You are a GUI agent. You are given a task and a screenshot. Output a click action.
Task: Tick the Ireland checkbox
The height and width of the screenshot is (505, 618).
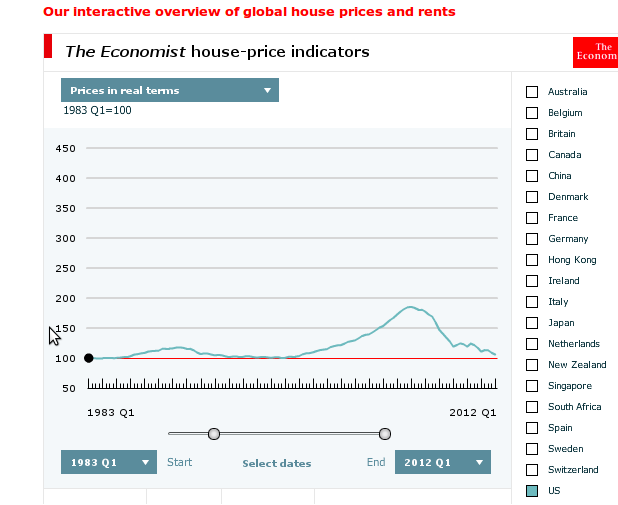532,281
